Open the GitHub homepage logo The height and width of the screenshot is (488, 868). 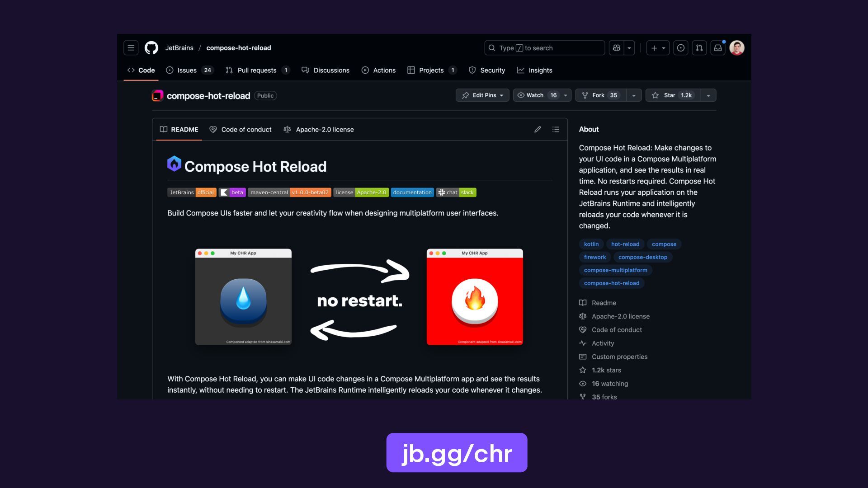[x=151, y=48]
